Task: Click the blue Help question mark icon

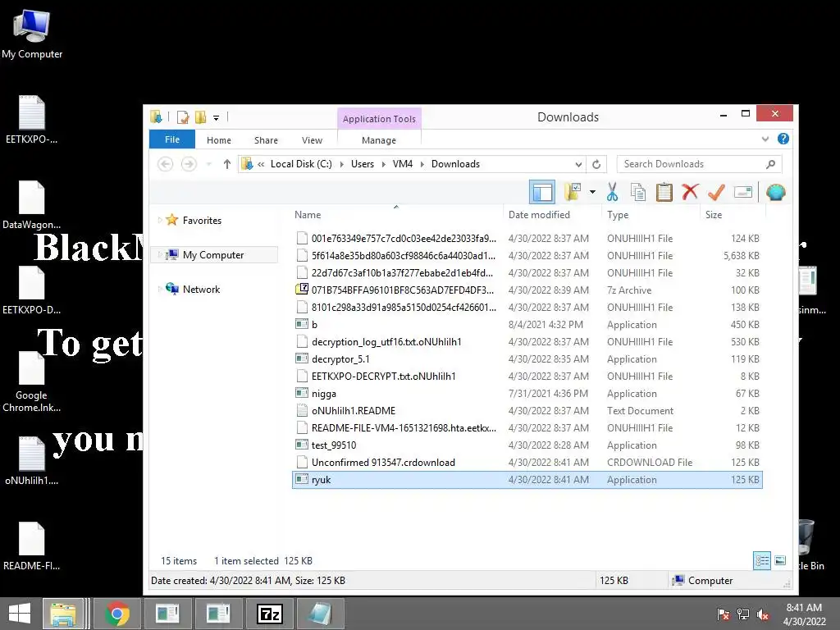Action: pyautogui.click(x=783, y=139)
